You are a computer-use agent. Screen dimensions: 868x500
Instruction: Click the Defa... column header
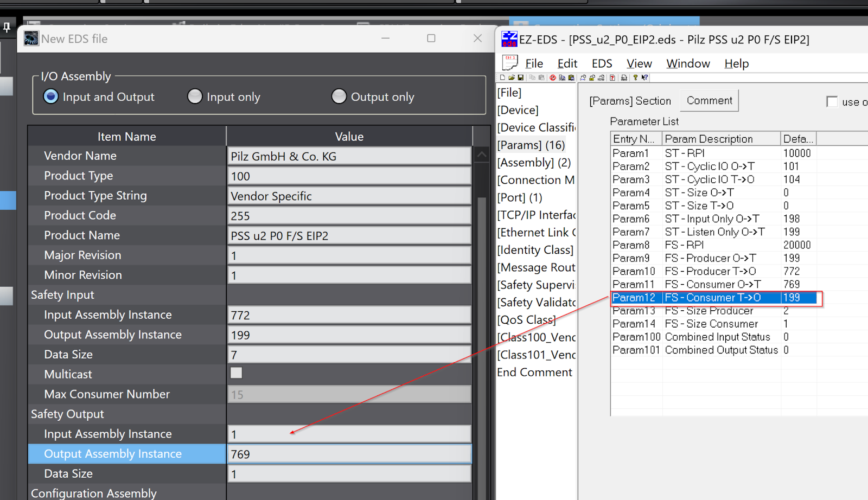tap(799, 139)
